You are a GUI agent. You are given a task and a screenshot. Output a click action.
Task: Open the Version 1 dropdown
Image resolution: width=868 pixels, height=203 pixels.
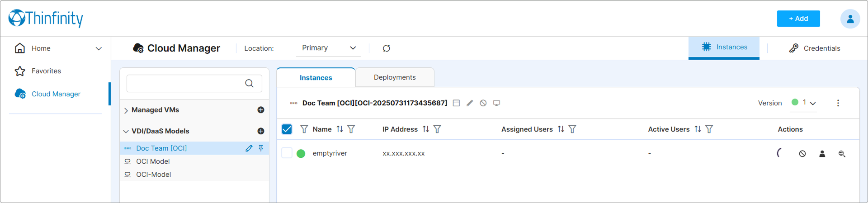[x=803, y=103]
